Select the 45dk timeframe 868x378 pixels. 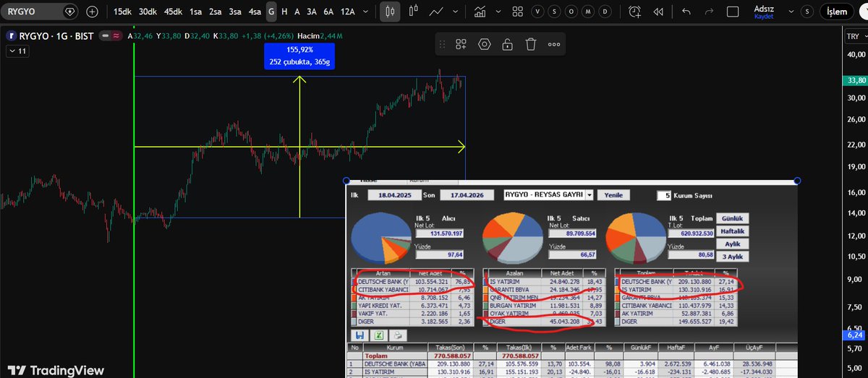point(173,12)
